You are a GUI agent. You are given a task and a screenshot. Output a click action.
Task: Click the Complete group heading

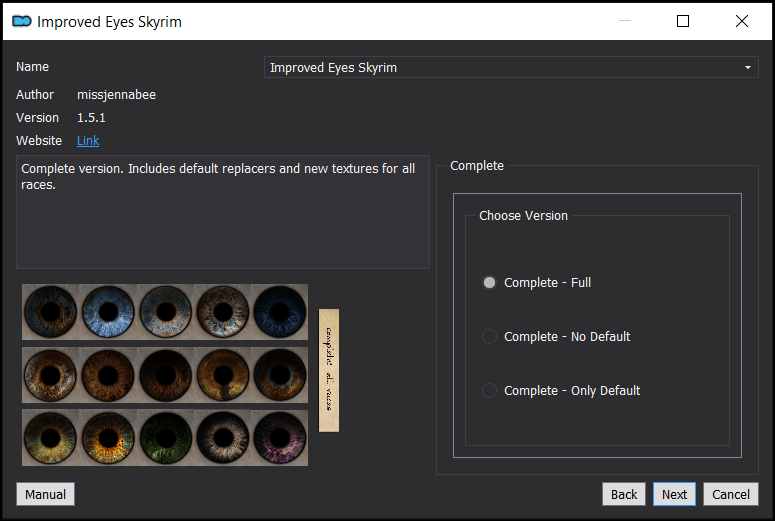(477, 166)
